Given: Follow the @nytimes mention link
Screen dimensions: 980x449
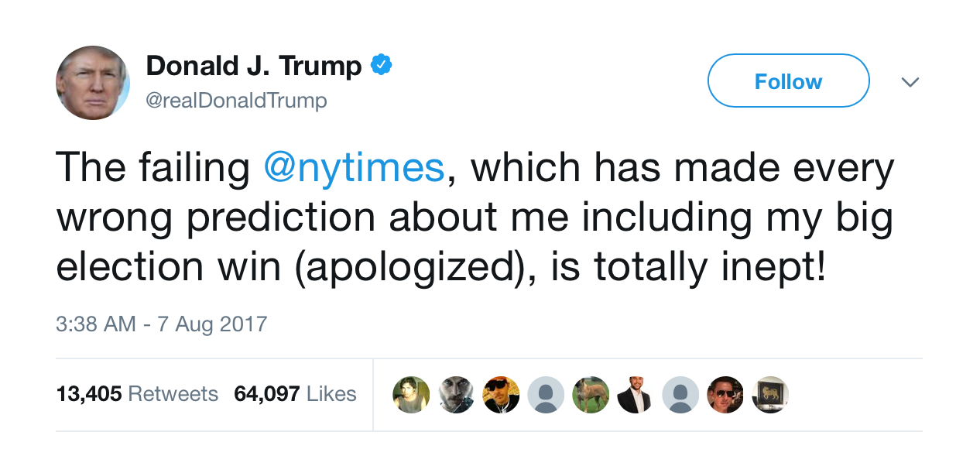Looking at the screenshot, I should coord(355,168).
